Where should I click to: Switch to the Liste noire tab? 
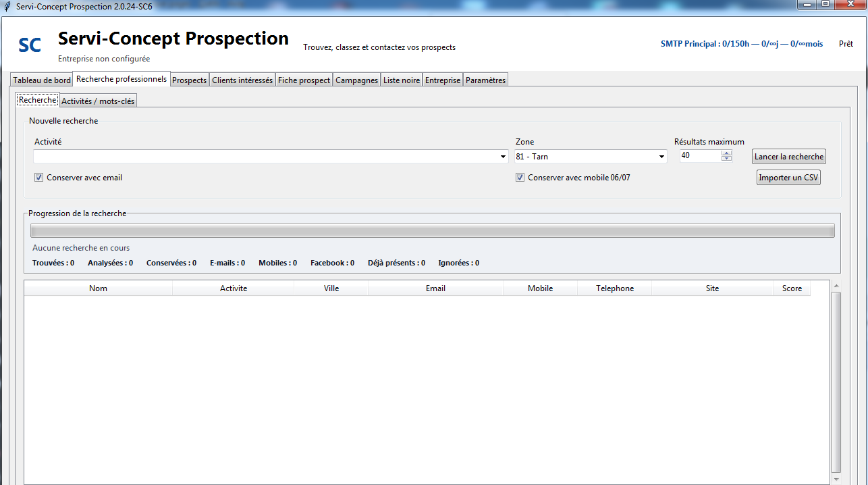click(x=402, y=80)
